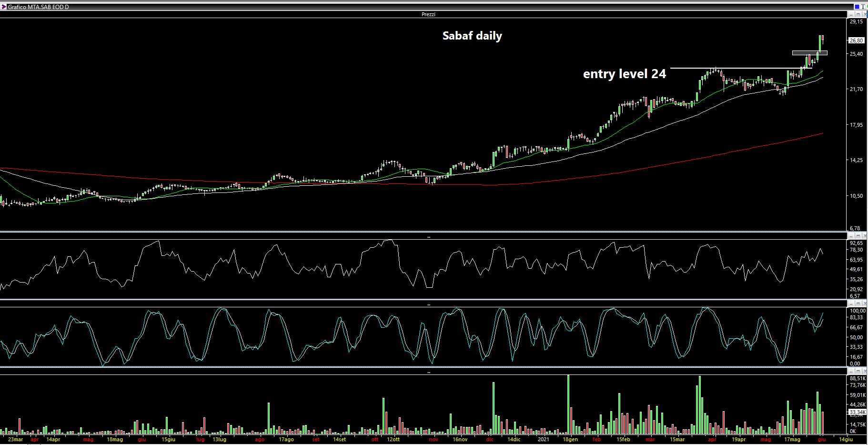Click the highlighted 26,80 last price label

click(857, 40)
